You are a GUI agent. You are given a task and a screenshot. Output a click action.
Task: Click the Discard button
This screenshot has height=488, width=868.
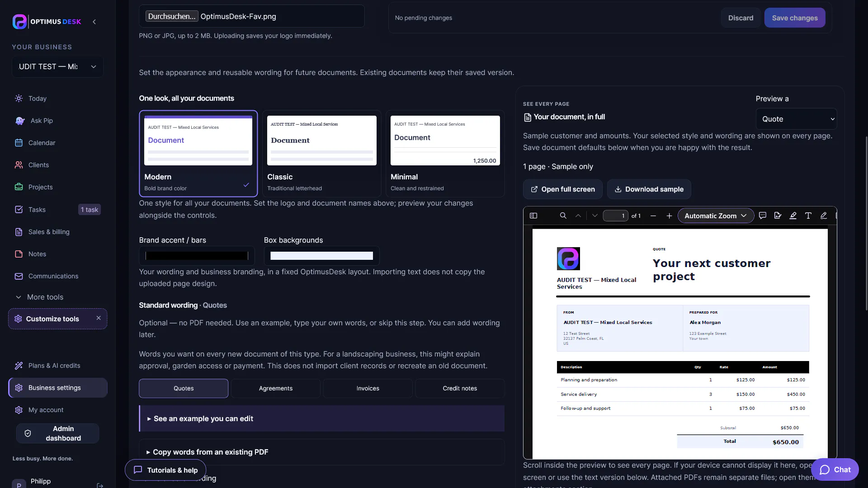pyautogui.click(x=741, y=18)
